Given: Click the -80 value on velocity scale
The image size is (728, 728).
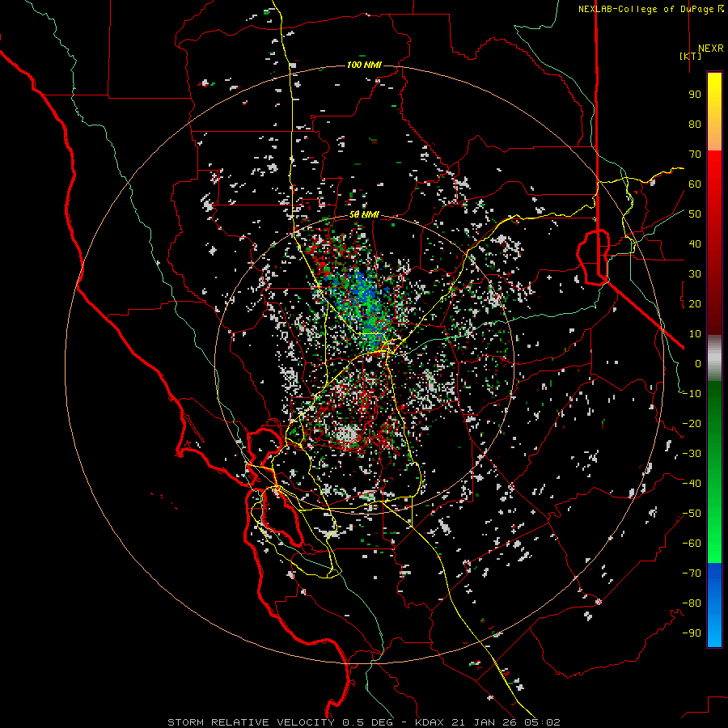Looking at the screenshot, I should [x=692, y=603].
